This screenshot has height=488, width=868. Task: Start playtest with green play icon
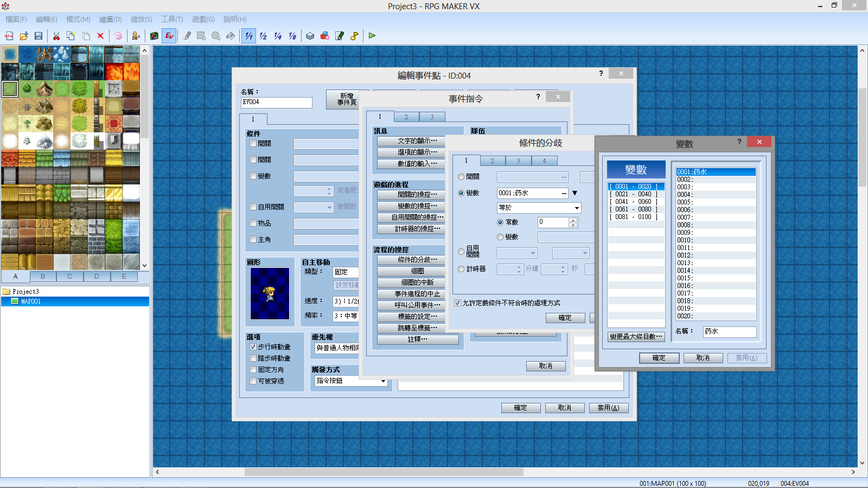coord(372,36)
